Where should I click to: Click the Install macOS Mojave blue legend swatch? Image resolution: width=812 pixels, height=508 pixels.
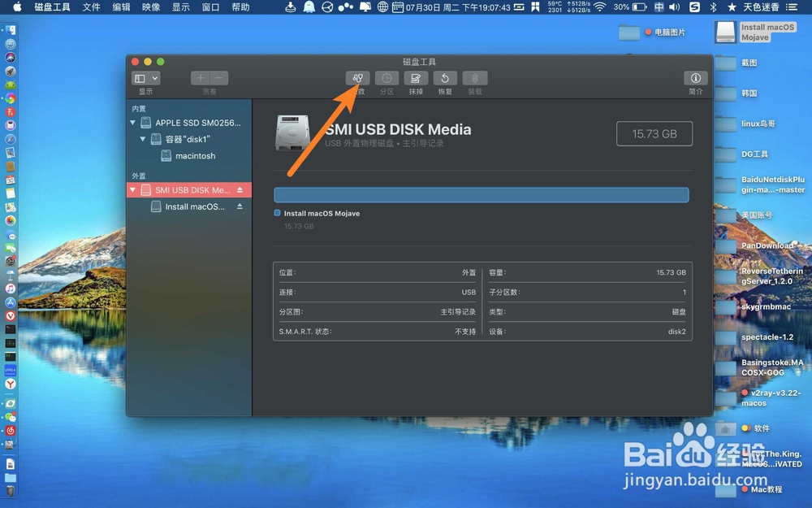tap(277, 213)
